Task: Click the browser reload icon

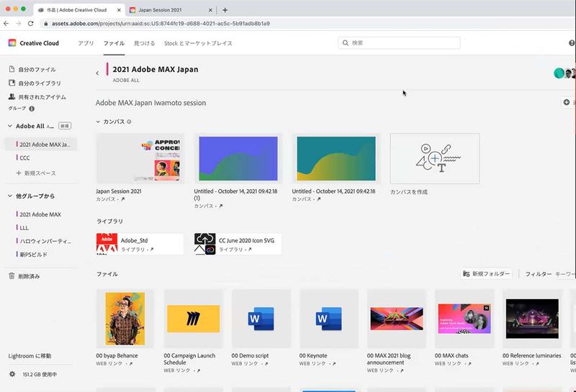Action: (28, 23)
